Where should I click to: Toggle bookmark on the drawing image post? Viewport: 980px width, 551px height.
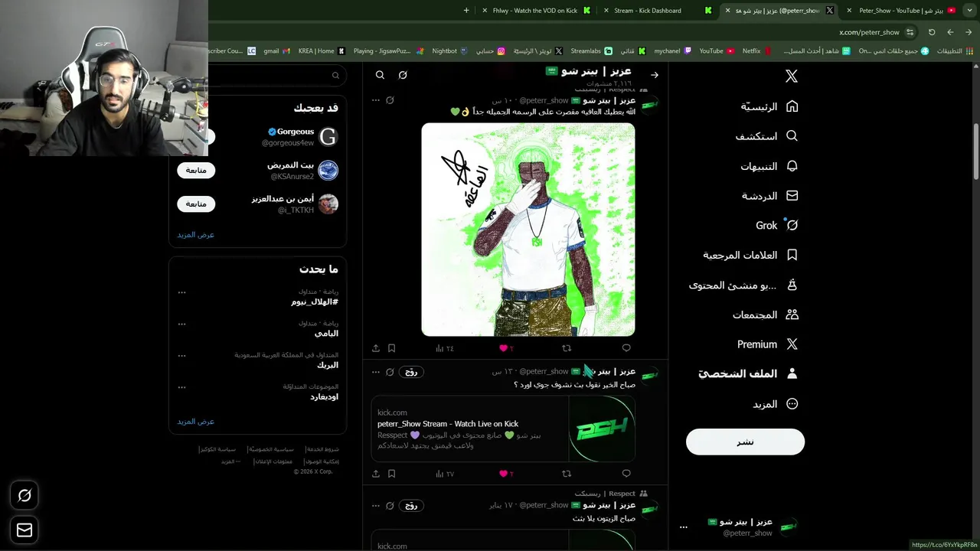pyautogui.click(x=391, y=348)
